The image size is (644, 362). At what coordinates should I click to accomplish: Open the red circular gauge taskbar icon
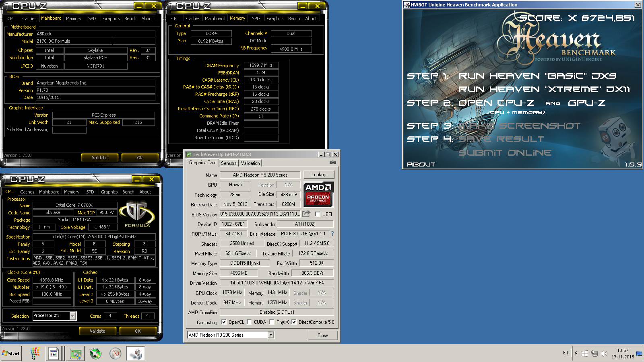click(x=116, y=354)
